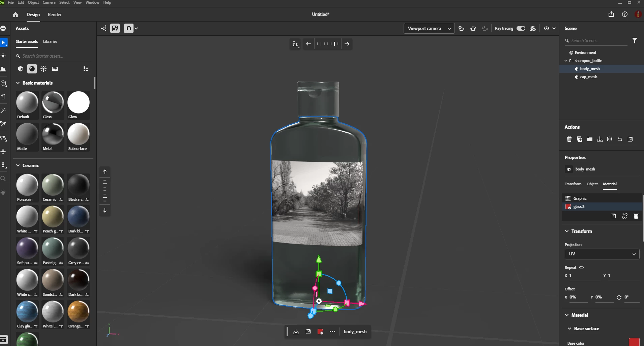Collapse the shampoo_bottle folder
644x346 pixels.
pyautogui.click(x=566, y=61)
